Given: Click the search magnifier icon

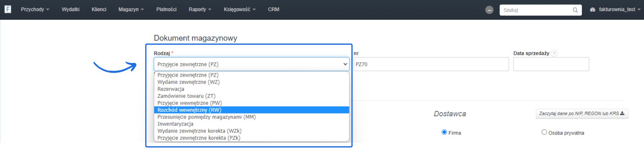Looking at the screenshot, I should point(575,10).
